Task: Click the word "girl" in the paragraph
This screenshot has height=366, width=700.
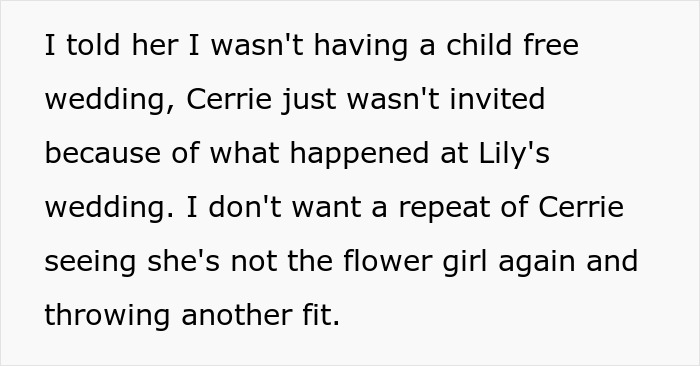Action: [465, 263]
